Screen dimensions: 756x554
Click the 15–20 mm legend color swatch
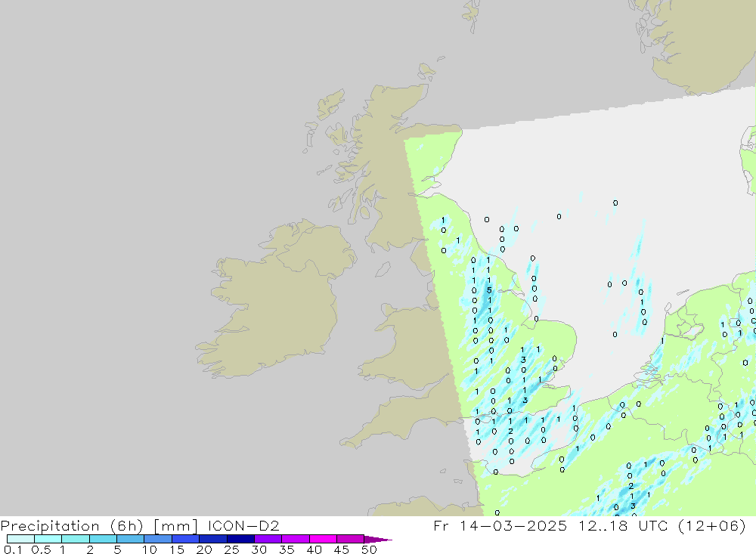(186, 539)
